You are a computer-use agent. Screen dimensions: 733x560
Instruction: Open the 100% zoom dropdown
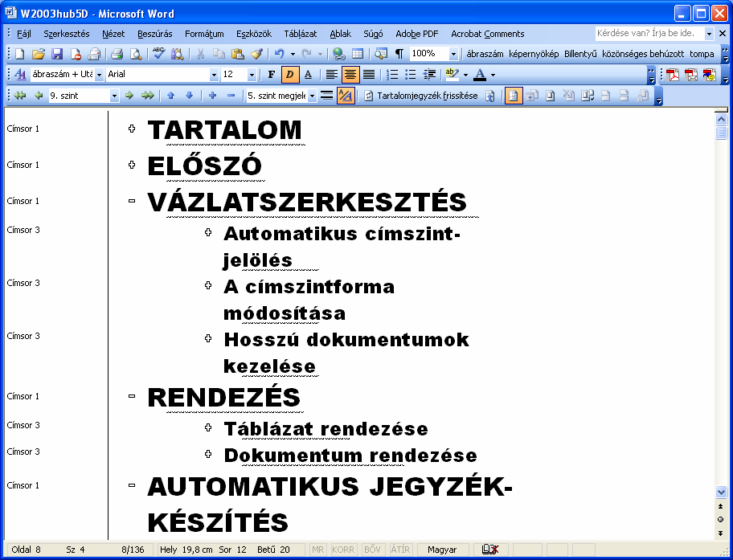coord(453,54)
